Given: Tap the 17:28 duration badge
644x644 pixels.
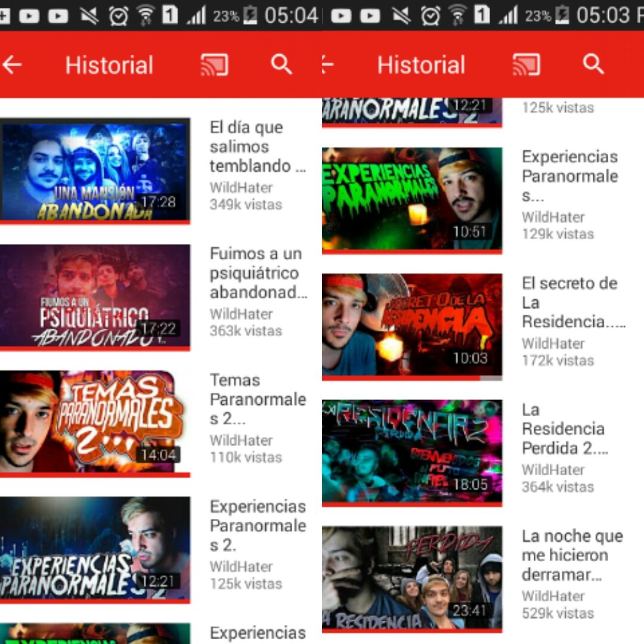Looking at the screenshot, I should point(158,202).
